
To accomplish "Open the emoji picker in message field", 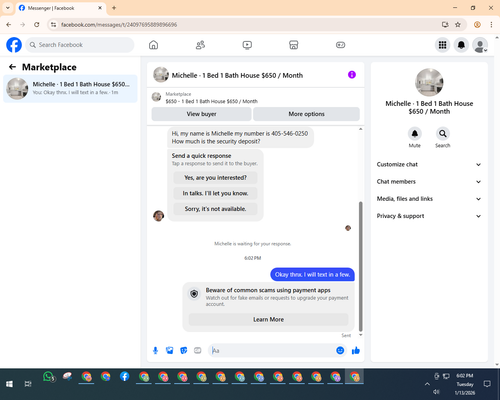I will click(x=340, y=350).
